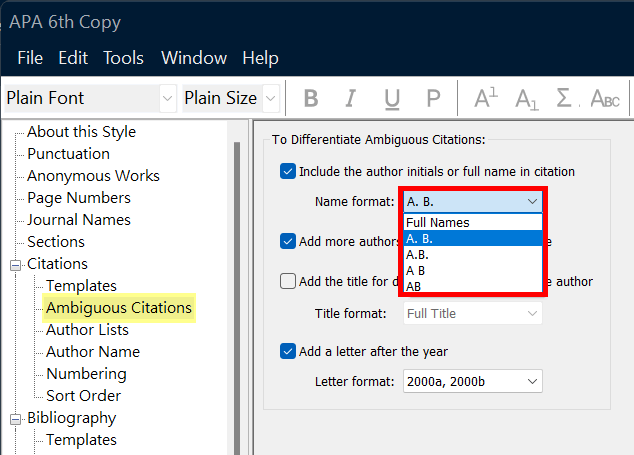634x455 pixels.
Task: Select Author Lists in tree
Action: point(87,330)
